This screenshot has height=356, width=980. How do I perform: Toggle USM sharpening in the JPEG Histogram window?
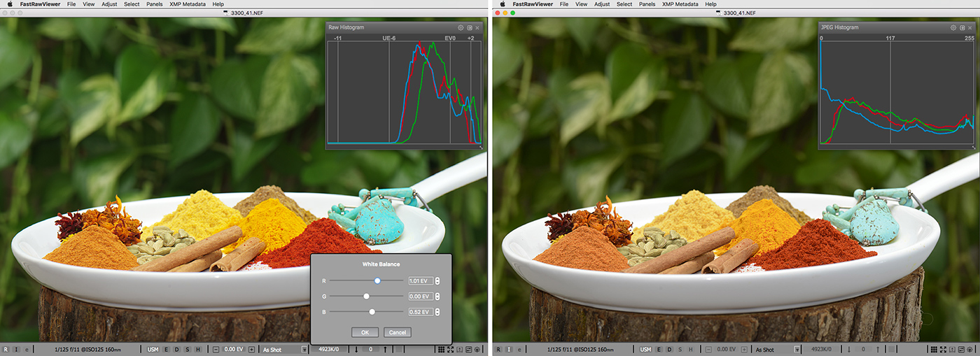645,349
